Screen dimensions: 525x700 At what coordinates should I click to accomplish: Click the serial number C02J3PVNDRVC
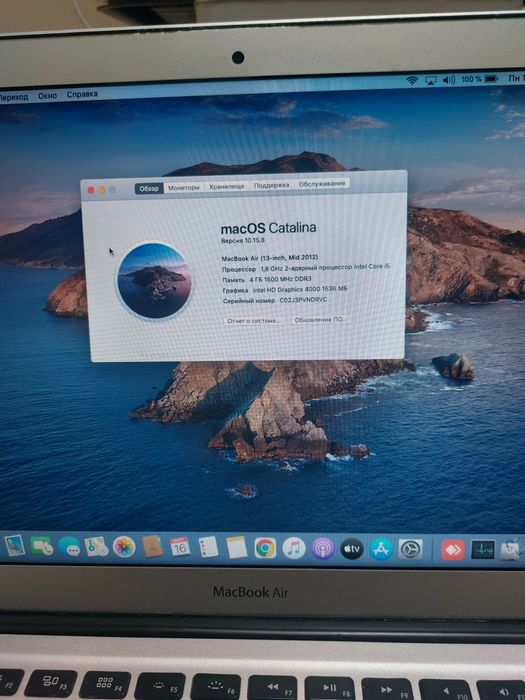303,300
